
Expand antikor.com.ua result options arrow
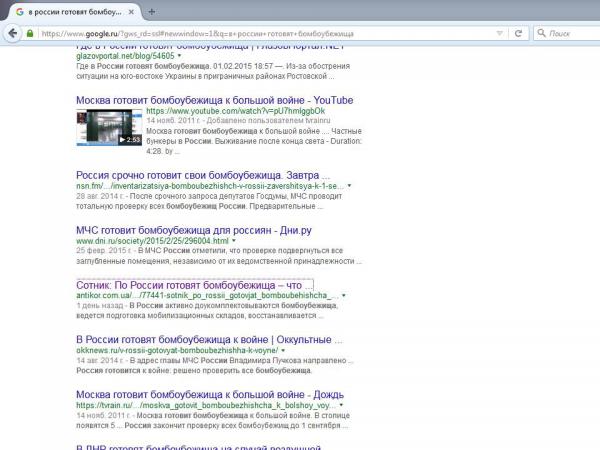[344, 295]
